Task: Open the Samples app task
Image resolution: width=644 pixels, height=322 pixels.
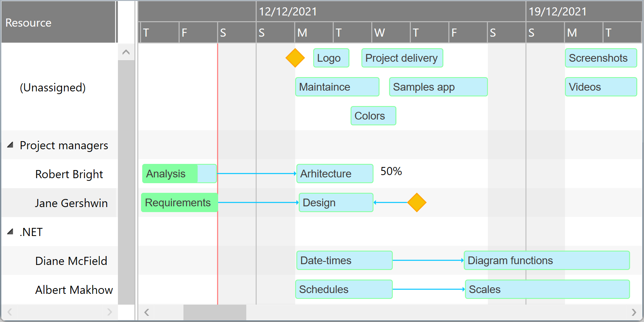Action: pos(438,87)
